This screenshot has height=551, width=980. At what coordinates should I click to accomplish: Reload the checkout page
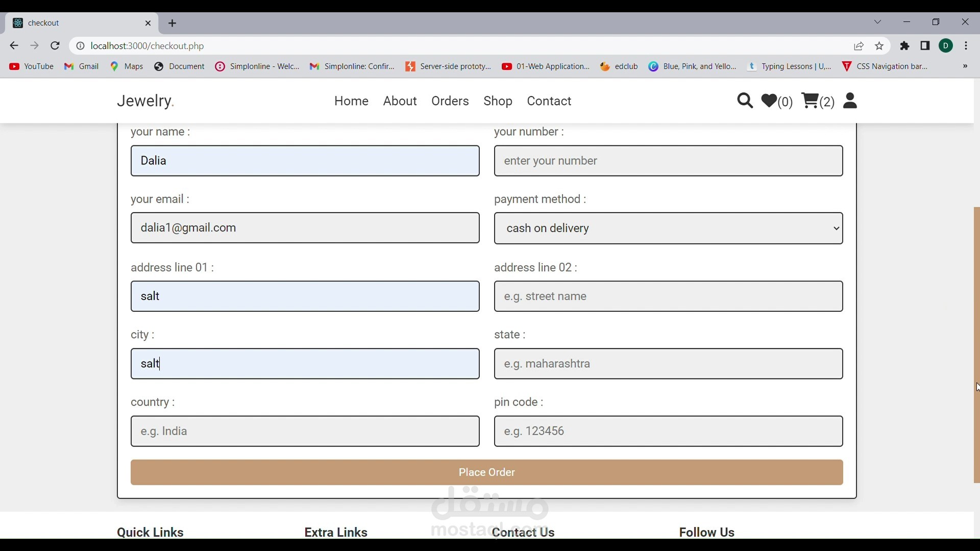pos(56,46)
